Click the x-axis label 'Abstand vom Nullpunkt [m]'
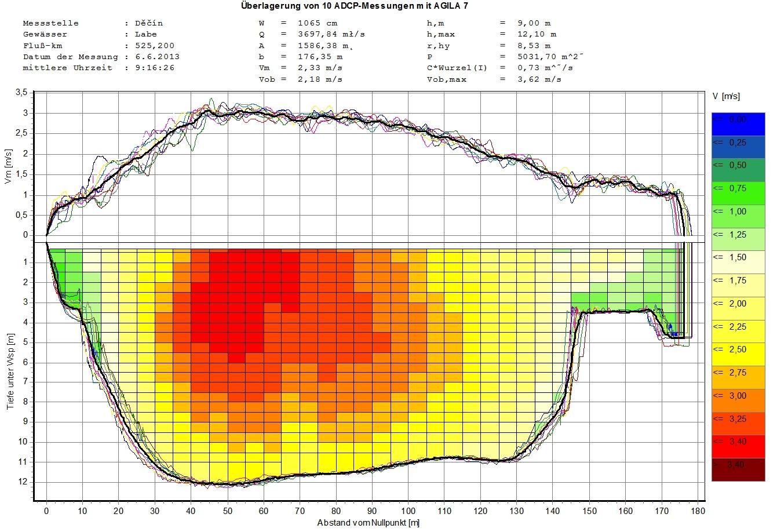This screenshot has height=532, width=777. tap(368, 523)
